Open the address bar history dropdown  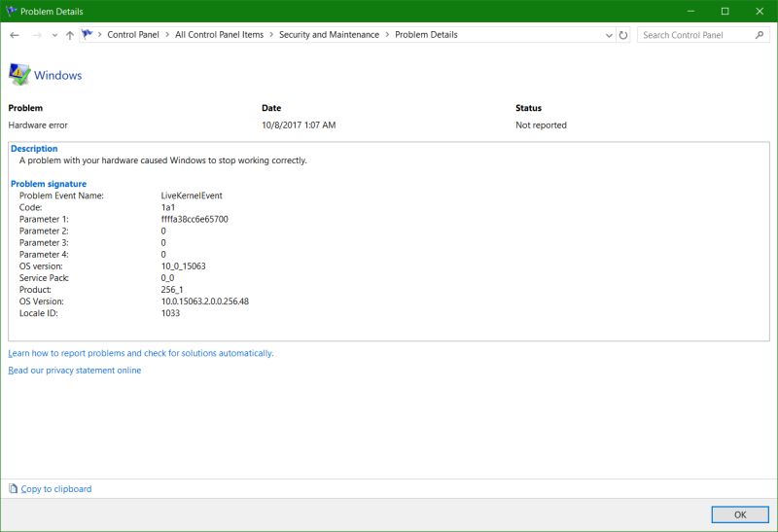click(x=609, y=35)
